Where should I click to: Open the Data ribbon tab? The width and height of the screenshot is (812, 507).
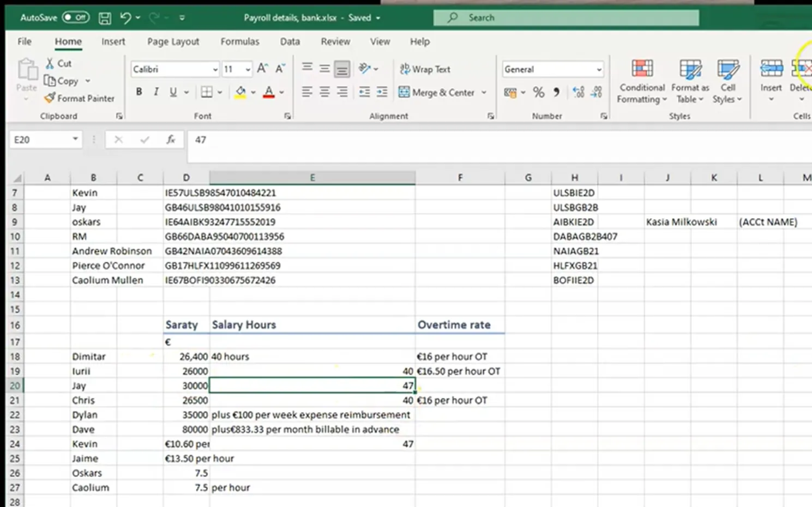290,41
